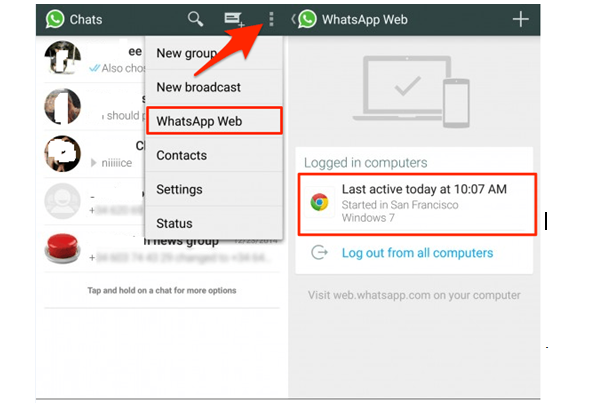Screen dimensions: 592x412
Task: Open Settings from the overflow menu
Action: [x=214, y=189]
